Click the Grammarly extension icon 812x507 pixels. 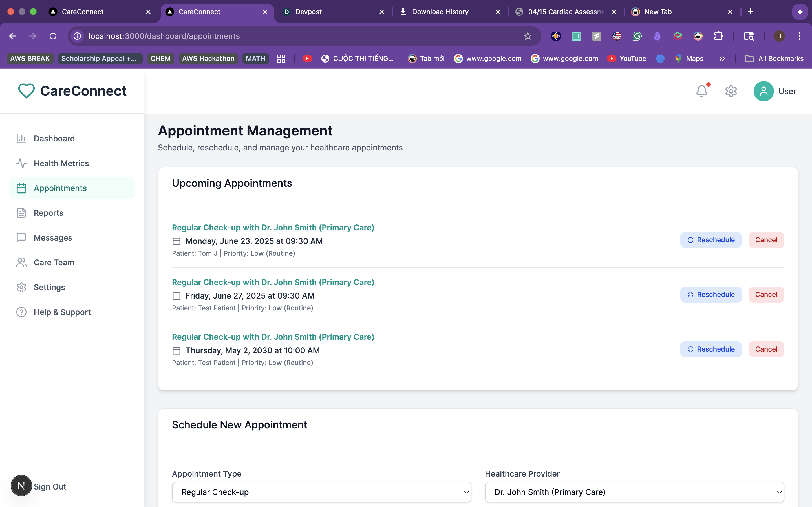[637, 36]
